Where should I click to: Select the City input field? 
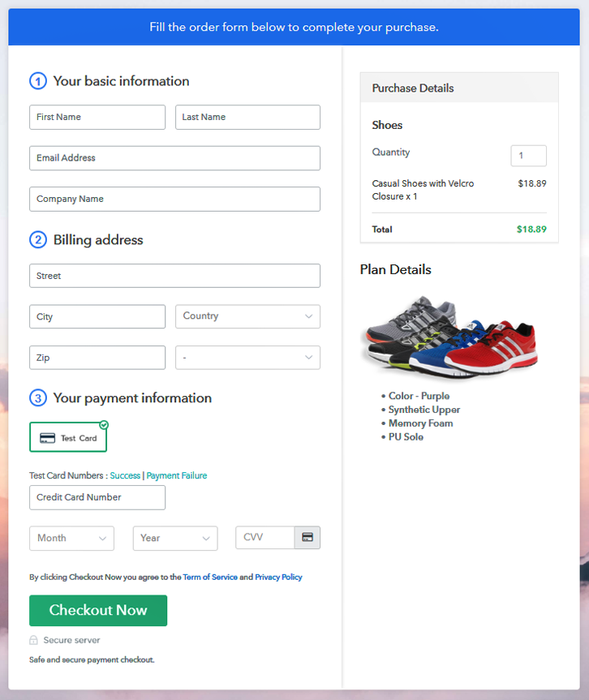coord(97,316)
